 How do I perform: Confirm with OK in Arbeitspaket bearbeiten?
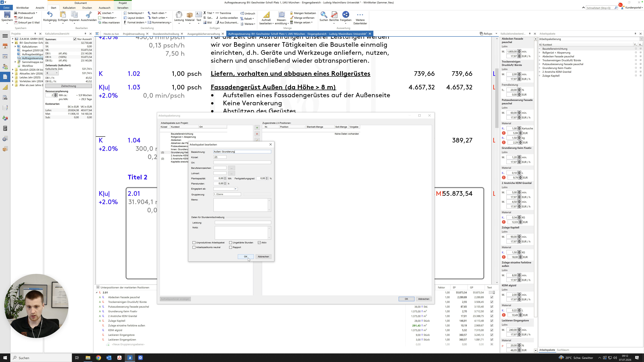click(245, 257)
